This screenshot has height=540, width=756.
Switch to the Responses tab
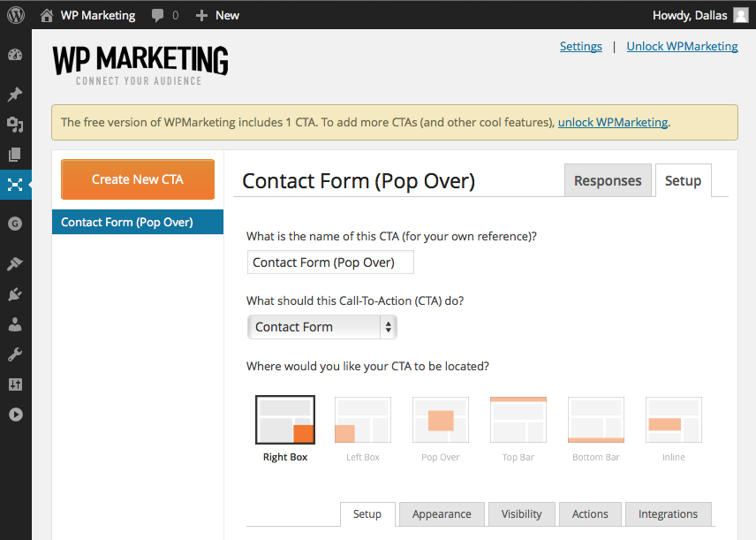tap(608, 180)
